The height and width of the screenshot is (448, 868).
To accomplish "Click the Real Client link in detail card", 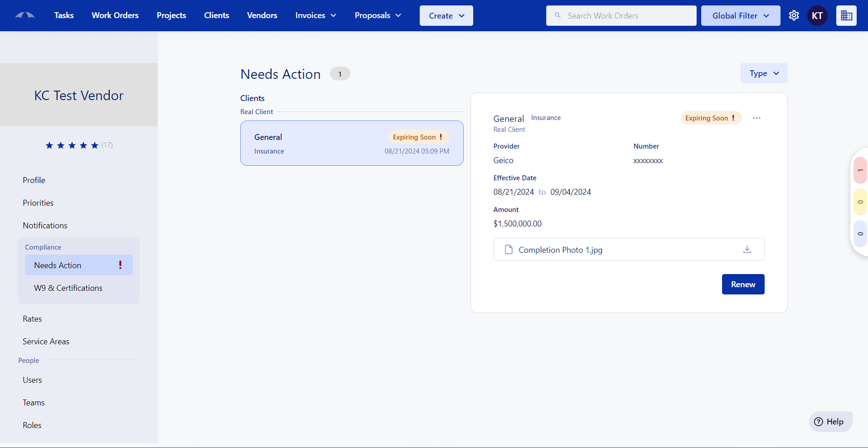I will tap(509, 130).
